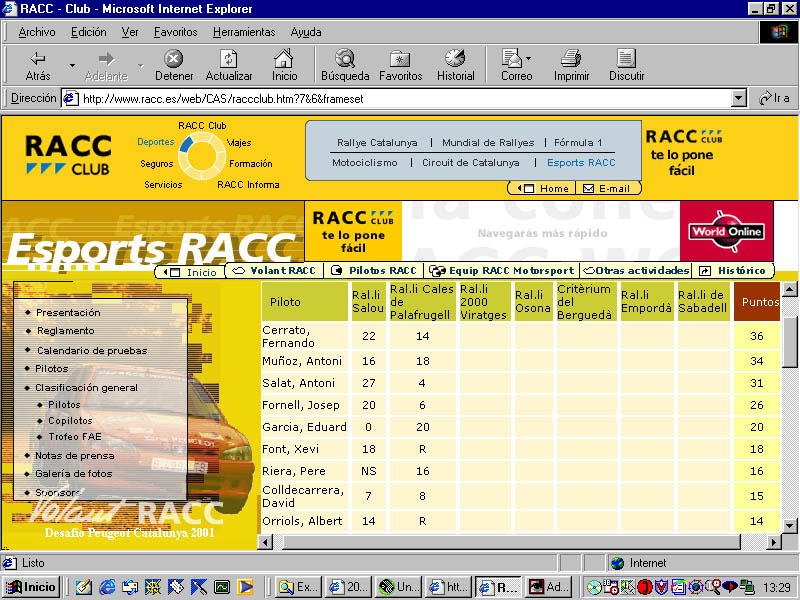Open the Herramientas menu

tap(244, 32)
